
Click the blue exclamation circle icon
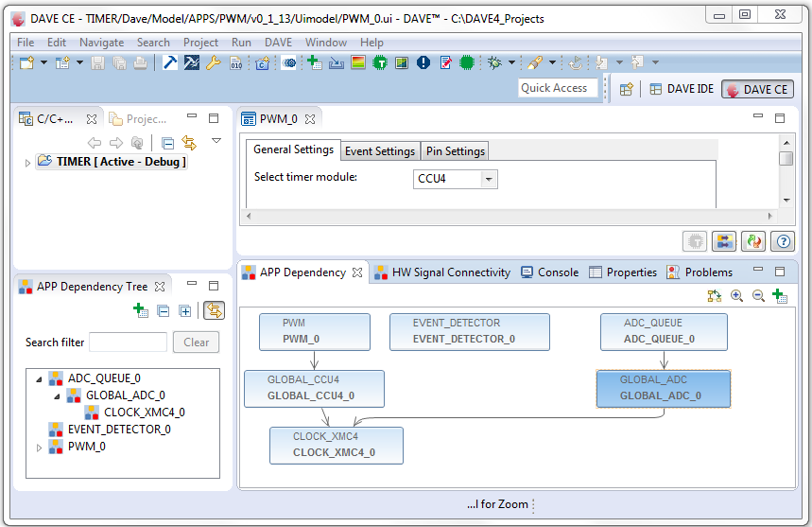(x=423, y=63)
